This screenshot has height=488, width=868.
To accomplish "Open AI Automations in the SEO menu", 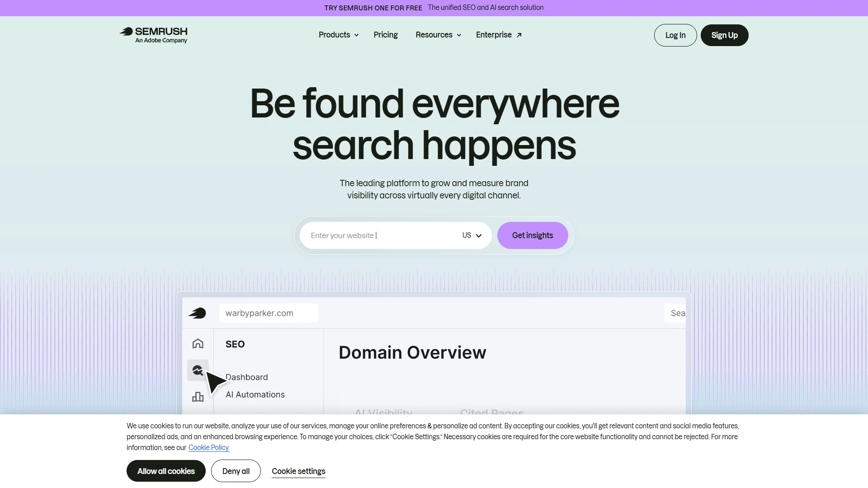I will coord(255,395).
